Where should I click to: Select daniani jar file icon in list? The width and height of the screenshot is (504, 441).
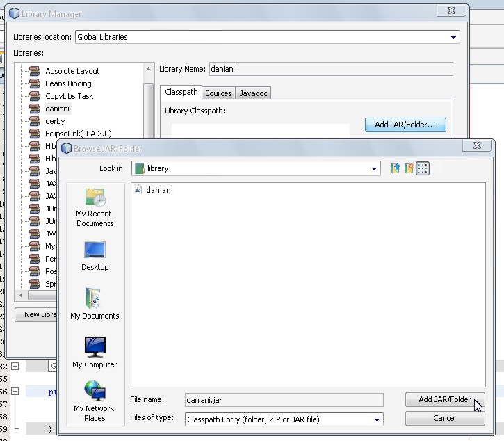coord(138,189)
